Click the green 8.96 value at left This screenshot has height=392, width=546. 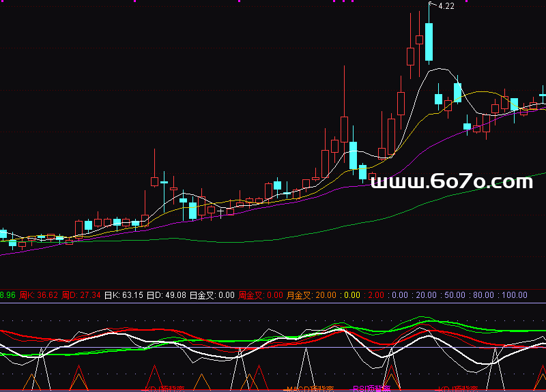coord(8,295)
